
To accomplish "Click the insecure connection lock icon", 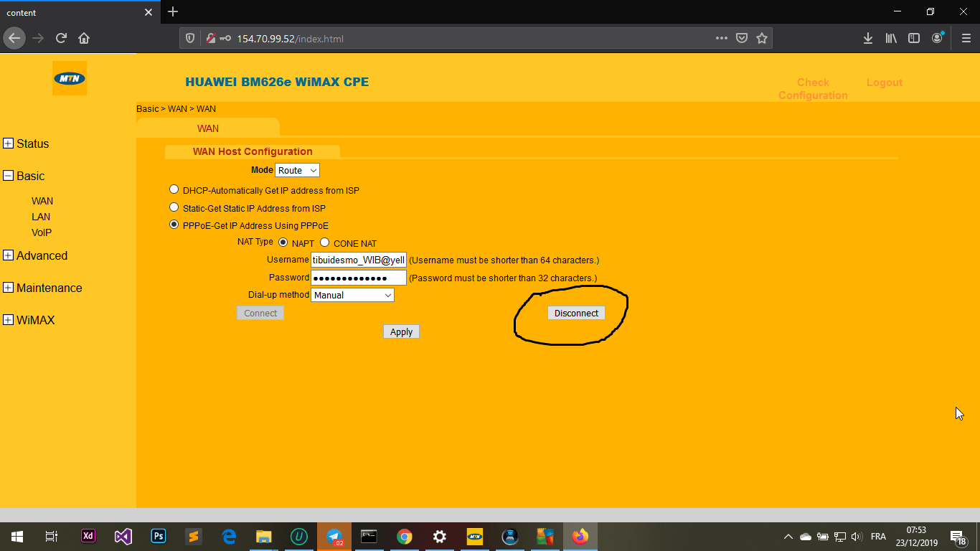I will click(x=210, y=38).
